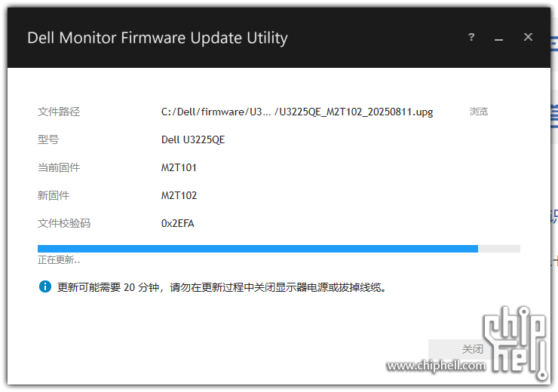The height and width of the screenshot is (392, 558).
Task: Close the Dell firmware utility window
Action: (528, 37)
